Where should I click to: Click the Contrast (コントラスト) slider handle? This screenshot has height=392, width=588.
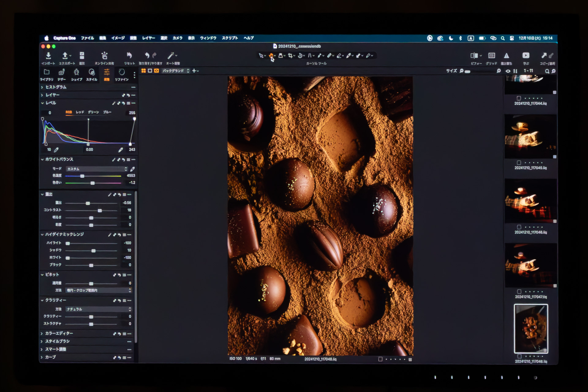100,211
